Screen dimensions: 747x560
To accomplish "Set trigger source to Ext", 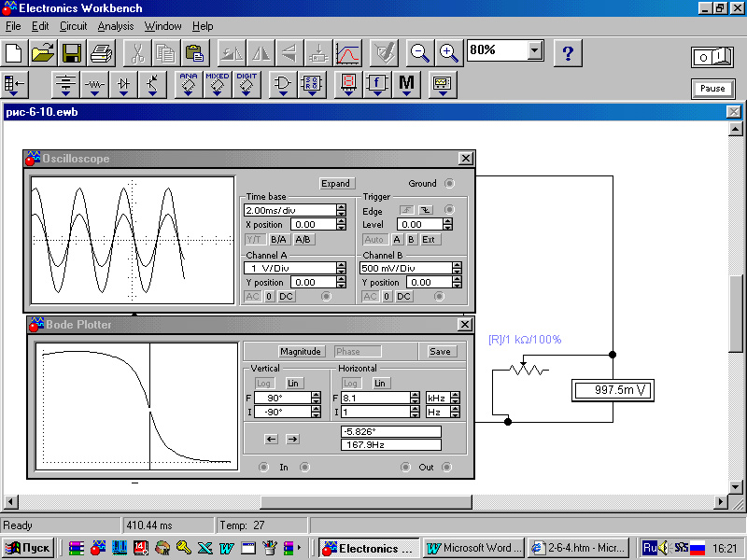I will (429, 240).
